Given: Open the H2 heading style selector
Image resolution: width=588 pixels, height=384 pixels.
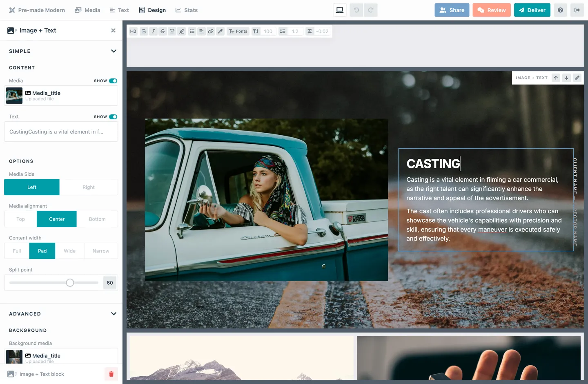Looking at the screenshot, I should pyautogui.click(x=133, y=31).
